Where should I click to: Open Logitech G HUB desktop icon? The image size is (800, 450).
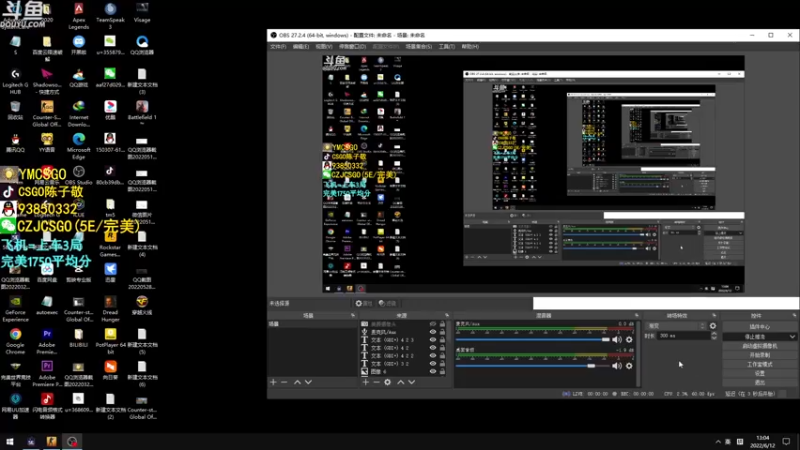tap(15, 82)
